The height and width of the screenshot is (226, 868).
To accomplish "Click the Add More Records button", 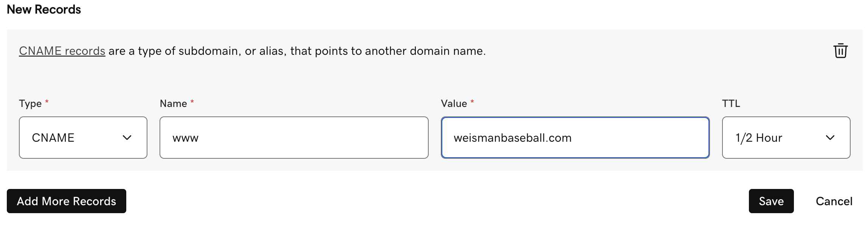I will point(67,201).
